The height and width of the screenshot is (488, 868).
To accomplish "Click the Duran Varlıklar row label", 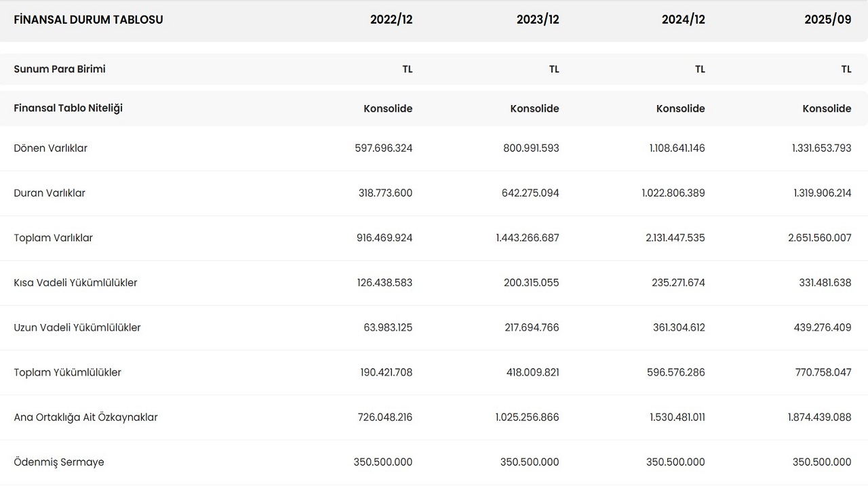I will [x=50, y=193].
